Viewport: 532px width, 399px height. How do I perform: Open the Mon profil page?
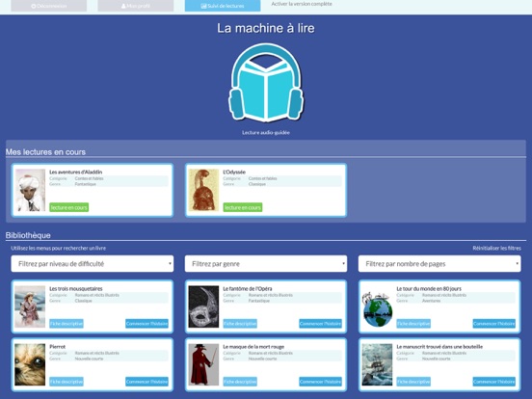pos(135,6)
